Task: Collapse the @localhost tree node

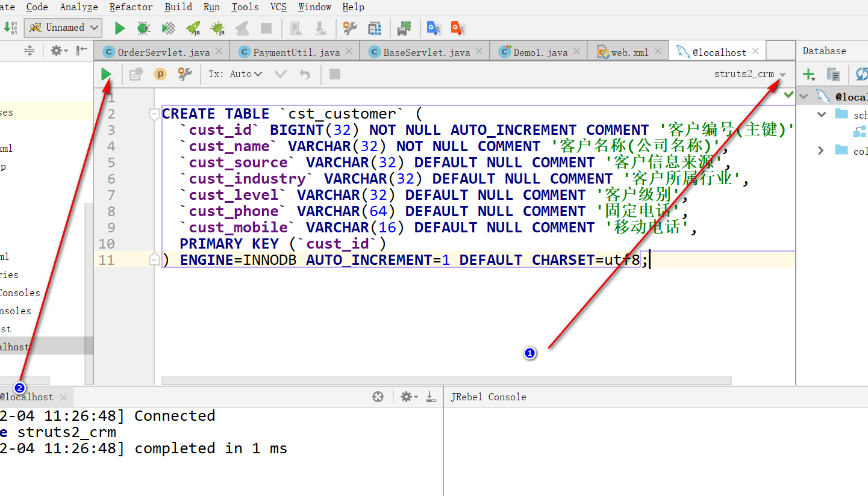Action: [804, 95]
